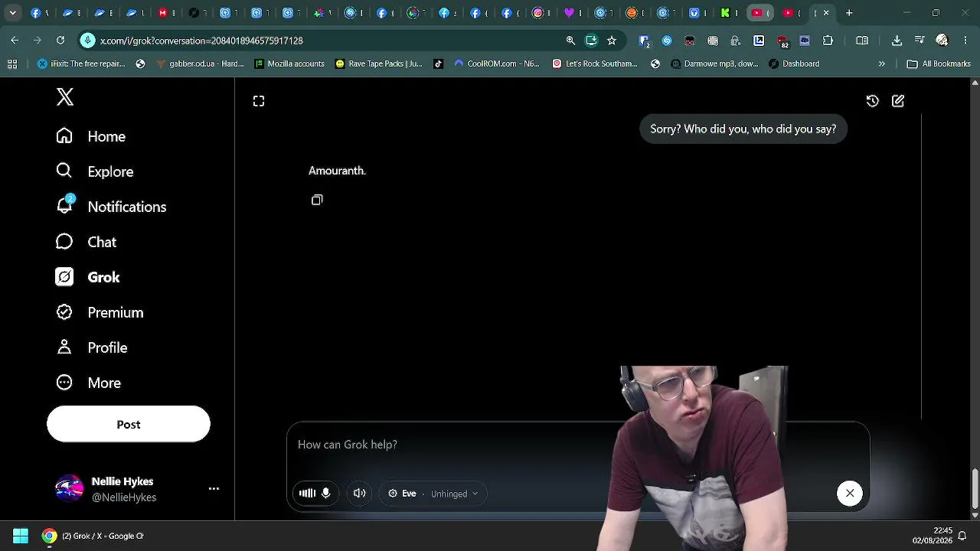Open the iFixit bookmark

[x=81, y=64]
